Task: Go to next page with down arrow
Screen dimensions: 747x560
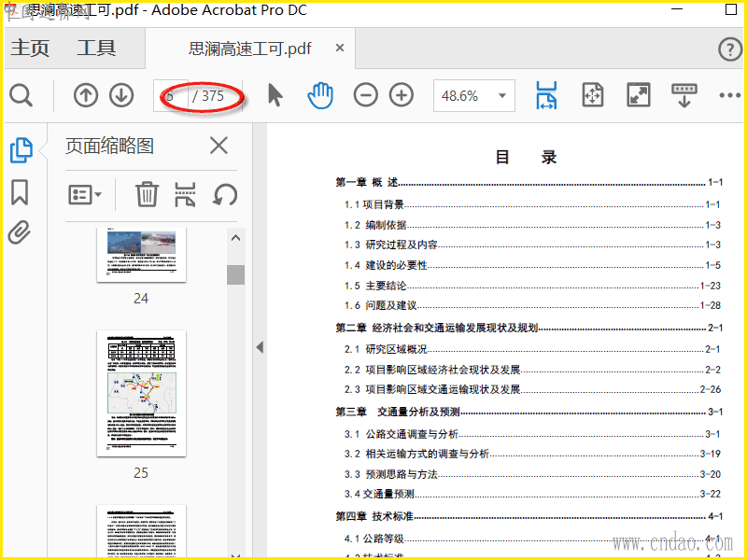Action: pos(121,95)
